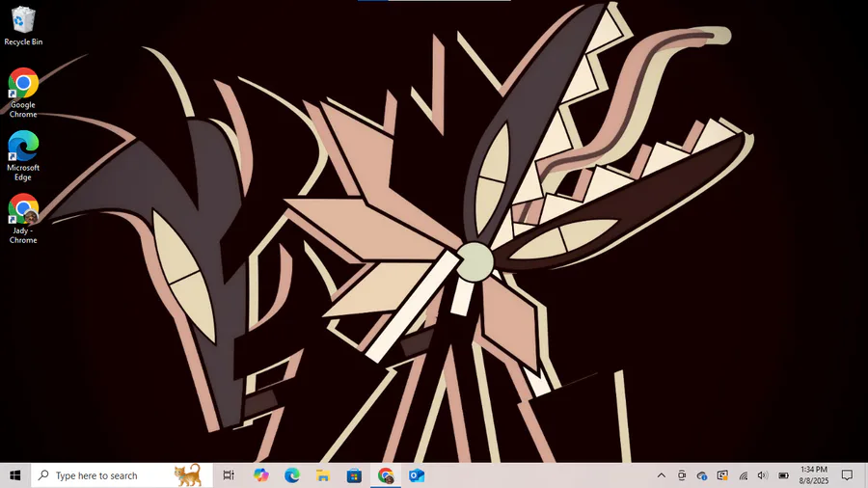Open the volume speaker control
Screen dimensions: 868x488
[x=763, y=475]
